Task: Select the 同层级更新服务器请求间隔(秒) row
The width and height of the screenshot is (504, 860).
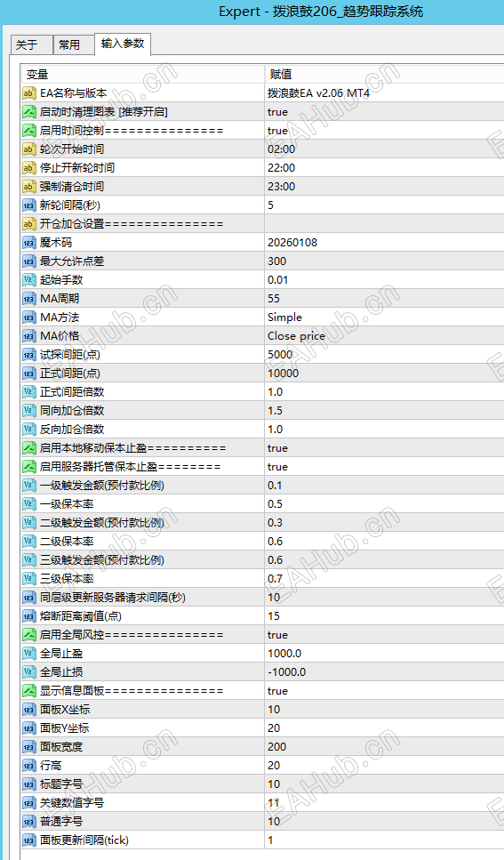Action: coord(263,598)
